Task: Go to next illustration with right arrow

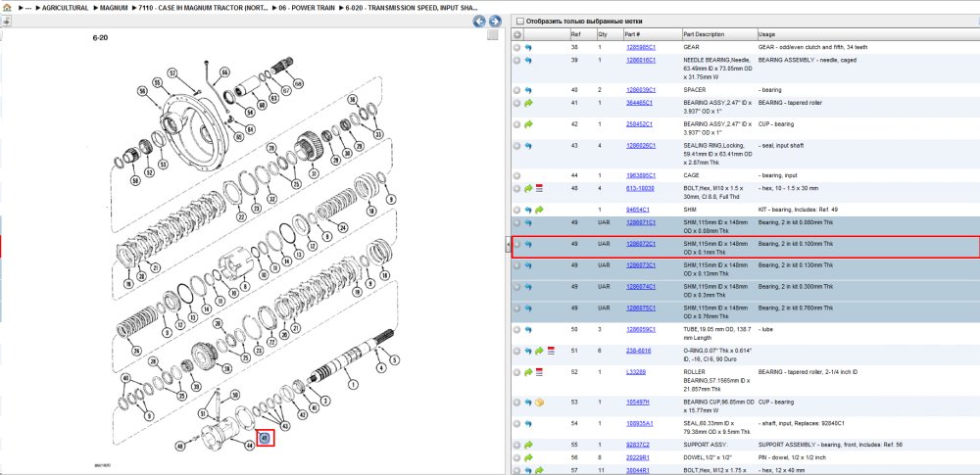Action: click(494, 22)
